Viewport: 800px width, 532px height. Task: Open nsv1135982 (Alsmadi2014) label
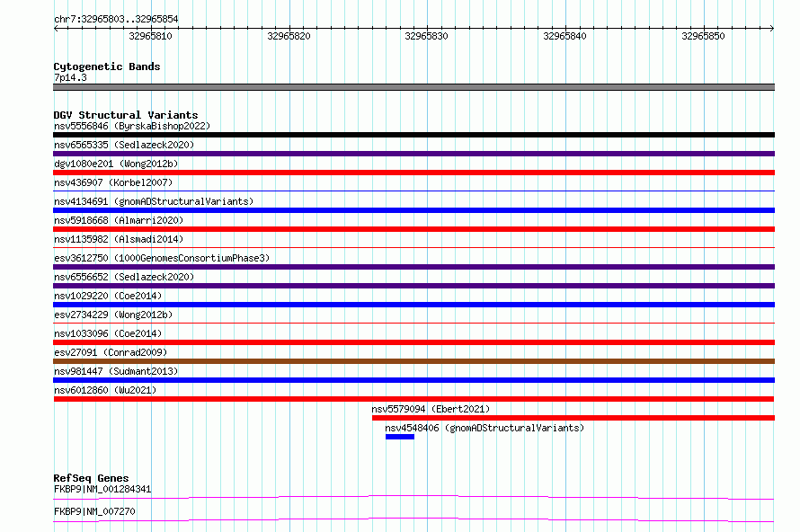[x=119, y=239]
